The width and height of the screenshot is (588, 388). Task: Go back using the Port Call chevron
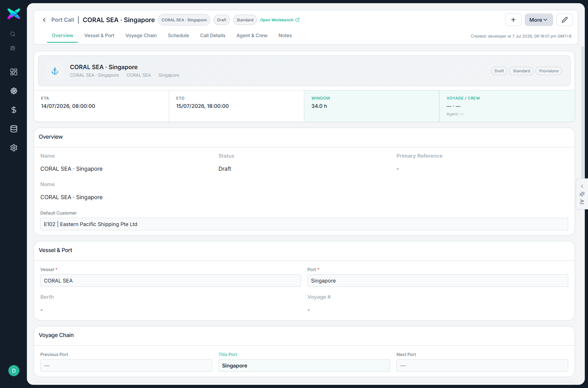(x=44, y=20)
